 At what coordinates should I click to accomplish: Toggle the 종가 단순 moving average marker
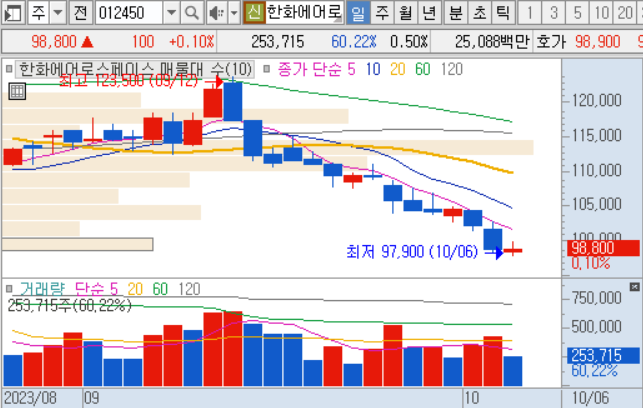point(267,69)
